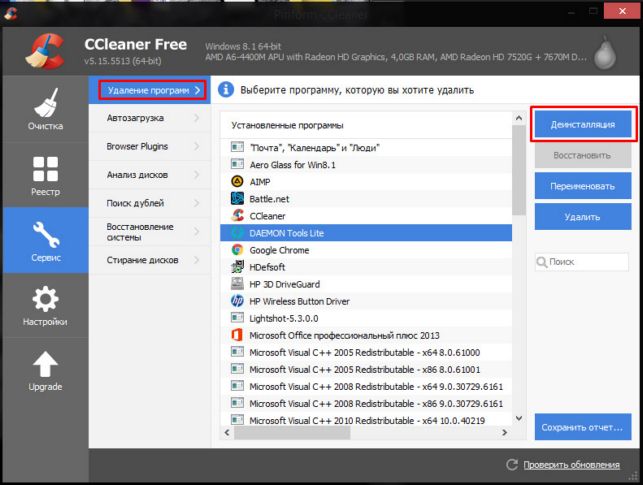The height and width of the screenshot is (485, 643).
Task: Click the horizontal scroll right arrow
Action: click(505, 433)
